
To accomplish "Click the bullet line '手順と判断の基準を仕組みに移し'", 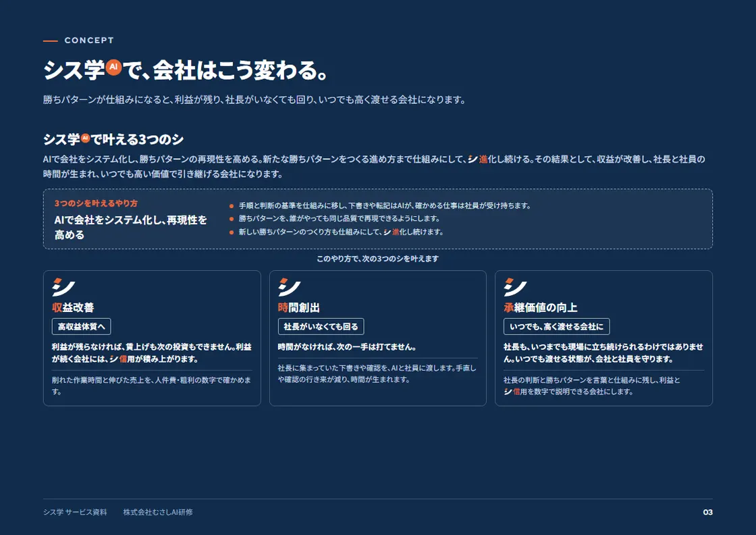I will coord(384,205).
